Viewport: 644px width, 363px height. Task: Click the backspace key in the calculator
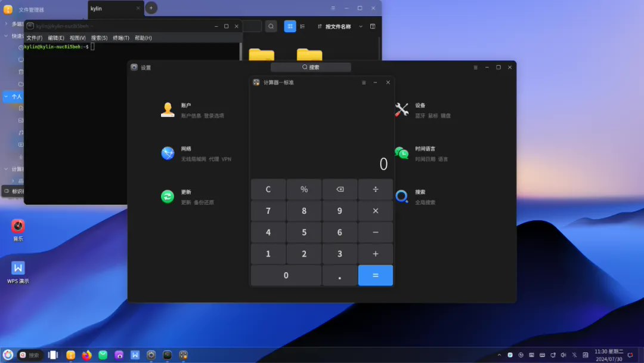(x=340, y=189)
